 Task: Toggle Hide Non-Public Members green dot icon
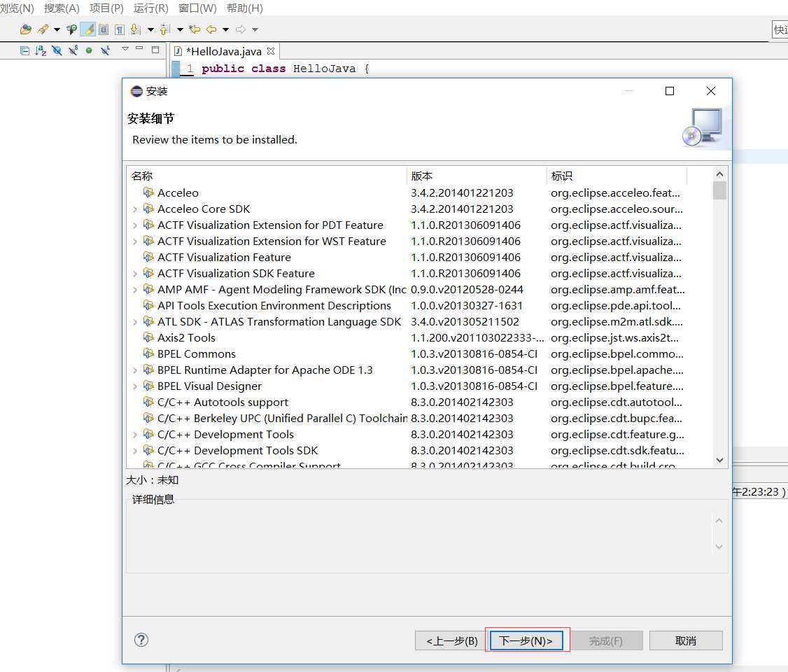tap(89, 50)
